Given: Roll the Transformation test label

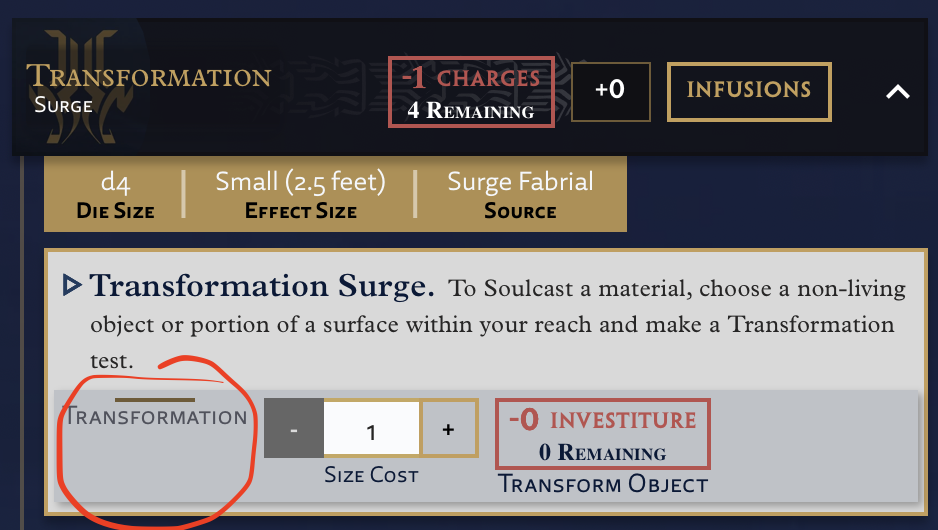Looking at the screenshot, I should click(156, 416).
